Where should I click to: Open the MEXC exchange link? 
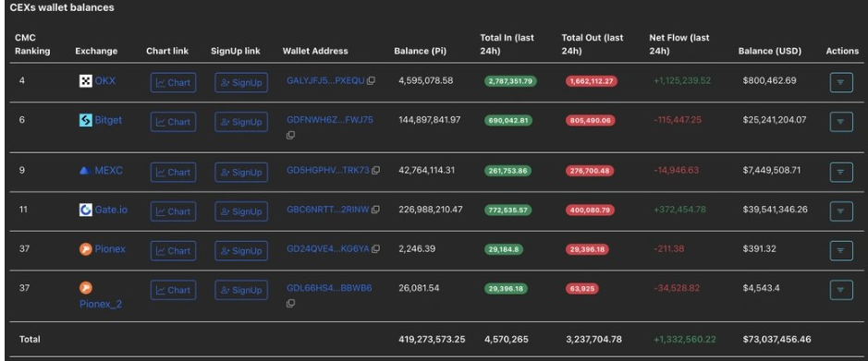click(x=108, y=170)
